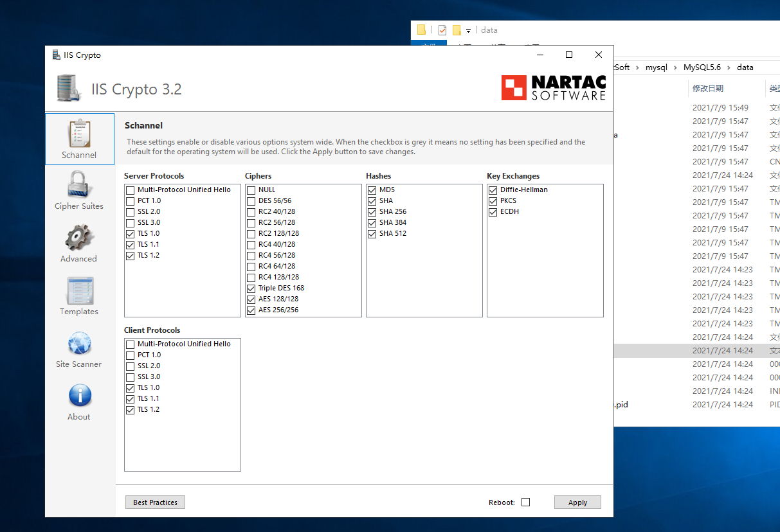Toggle Client TLS 1.1 protocol
Viewport: 780px width, 532px height.
(x=131, y=399)
